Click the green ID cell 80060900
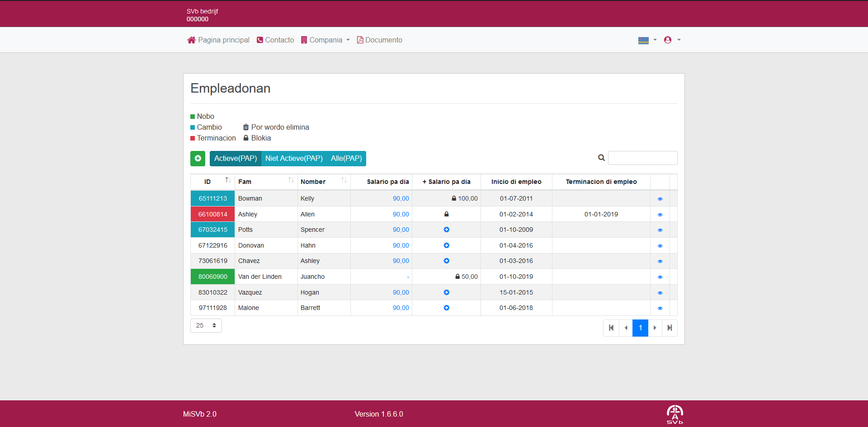Screen dimensions: 868x427 [212, 277]
